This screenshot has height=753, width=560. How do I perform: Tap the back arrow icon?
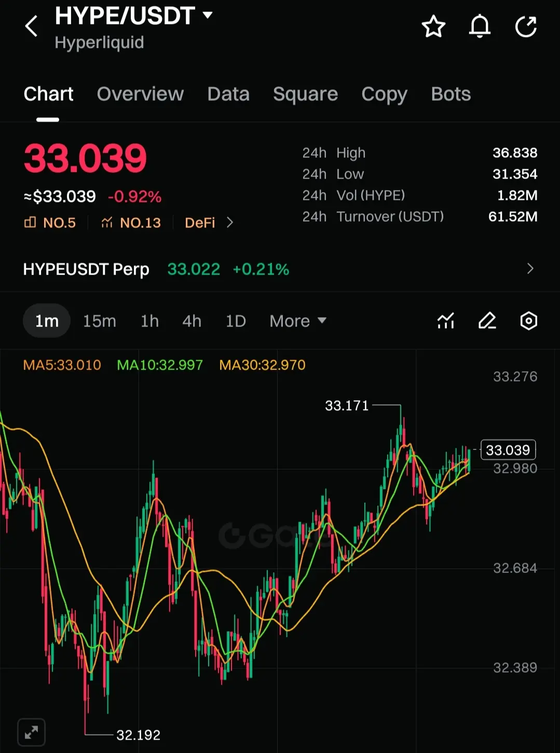pos(31,26)
